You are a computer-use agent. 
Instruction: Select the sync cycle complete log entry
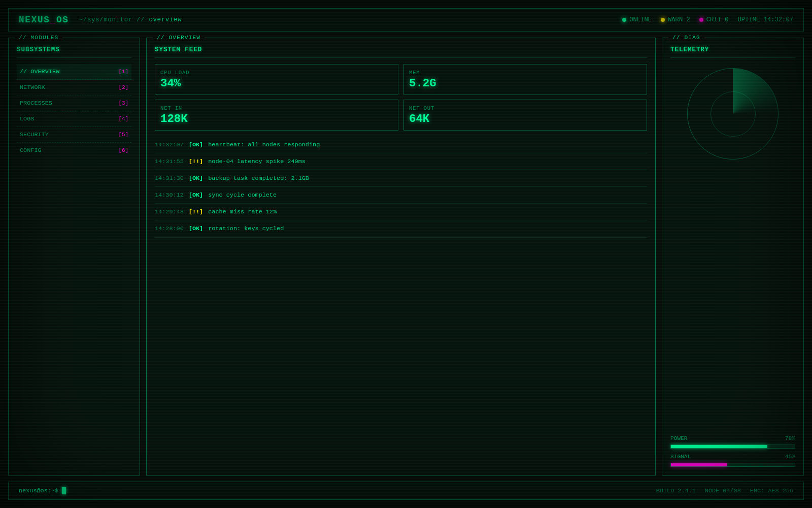401,195
